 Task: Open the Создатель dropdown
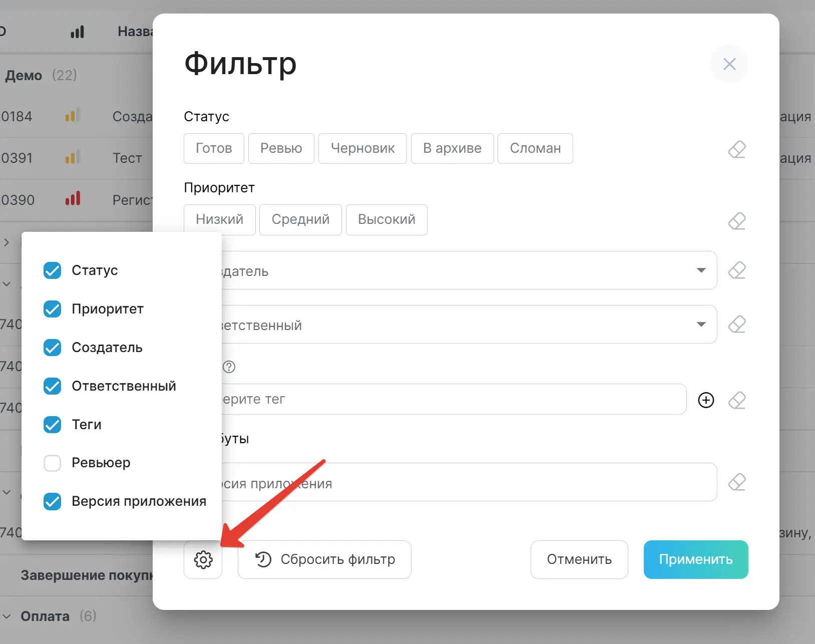click(701, 270)
